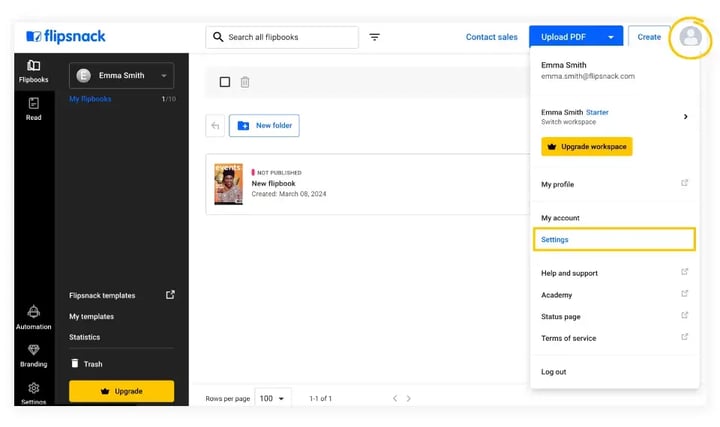The width and height of the screenshot is (720, 427).
Task: Click the user profile avatar icon
Action: click(x=691, y=36)
